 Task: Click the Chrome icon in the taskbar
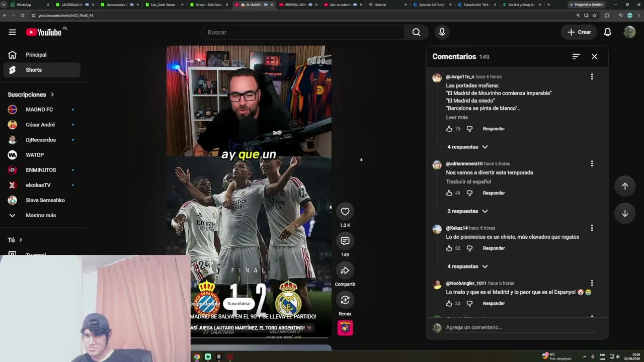click(197, 357)
